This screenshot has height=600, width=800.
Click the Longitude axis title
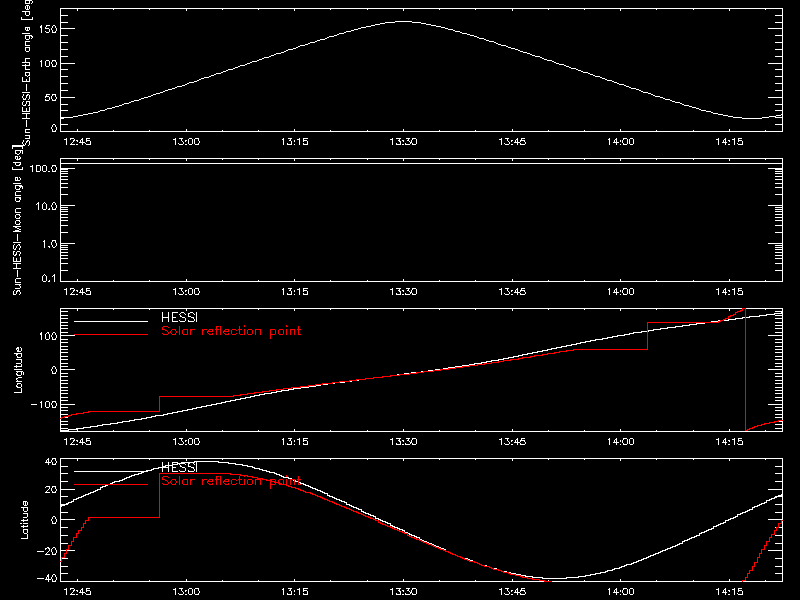[x=18, y=370]
